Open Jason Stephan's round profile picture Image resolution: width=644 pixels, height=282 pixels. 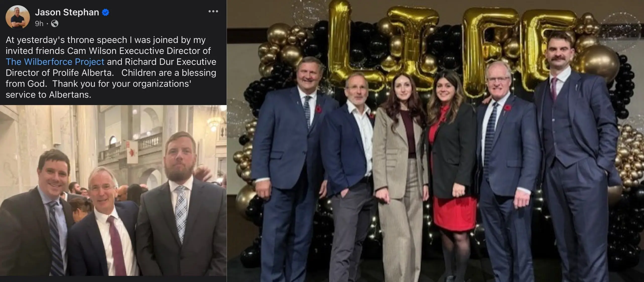coord(18,17)
